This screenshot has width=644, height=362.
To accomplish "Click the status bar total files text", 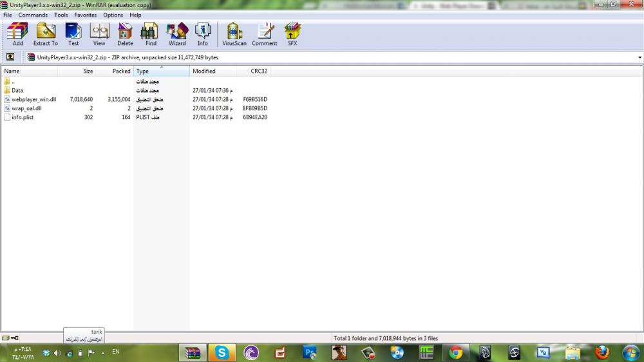I will 386,339.
